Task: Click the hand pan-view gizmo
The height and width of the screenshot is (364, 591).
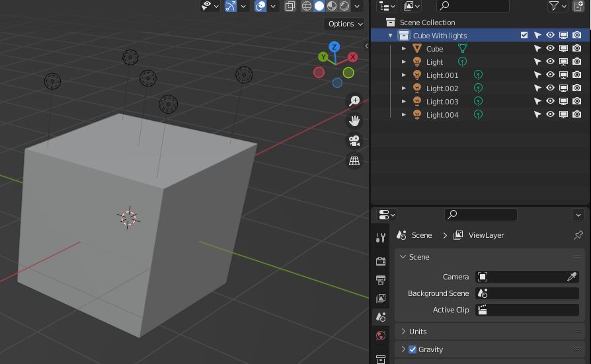Action: [354, 121]
